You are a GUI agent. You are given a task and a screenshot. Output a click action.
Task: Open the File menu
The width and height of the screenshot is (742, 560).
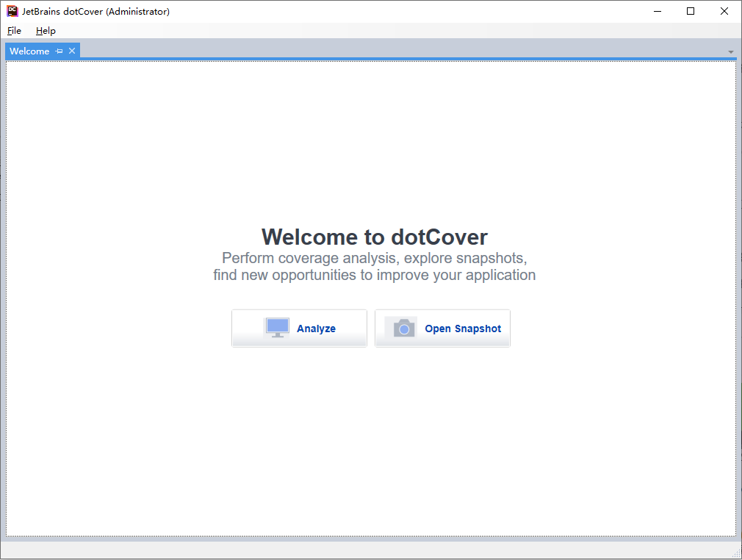13,31
